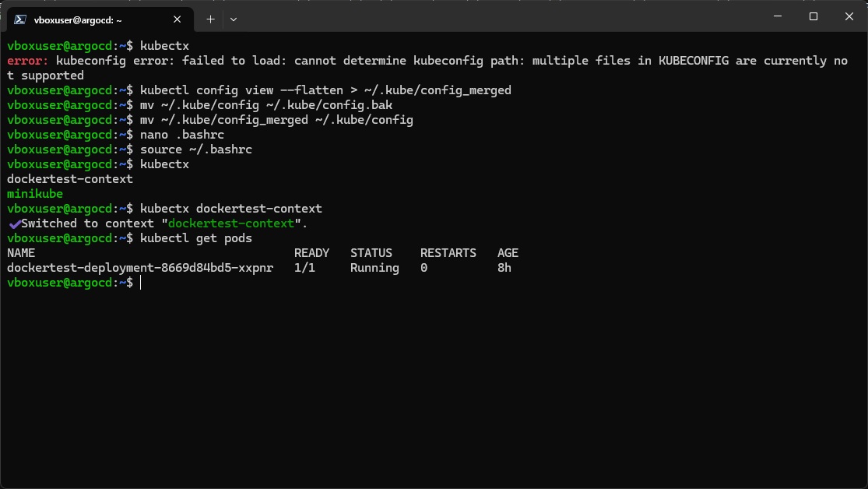This screenshot has height=489, width=868.
Task: Click the READY column header
Action: [311, 253]
